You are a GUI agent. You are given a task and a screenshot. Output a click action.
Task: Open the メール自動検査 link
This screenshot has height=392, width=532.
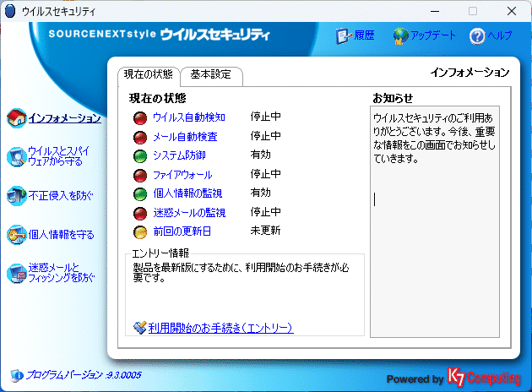pyautogui.click(x=185, y=136)
